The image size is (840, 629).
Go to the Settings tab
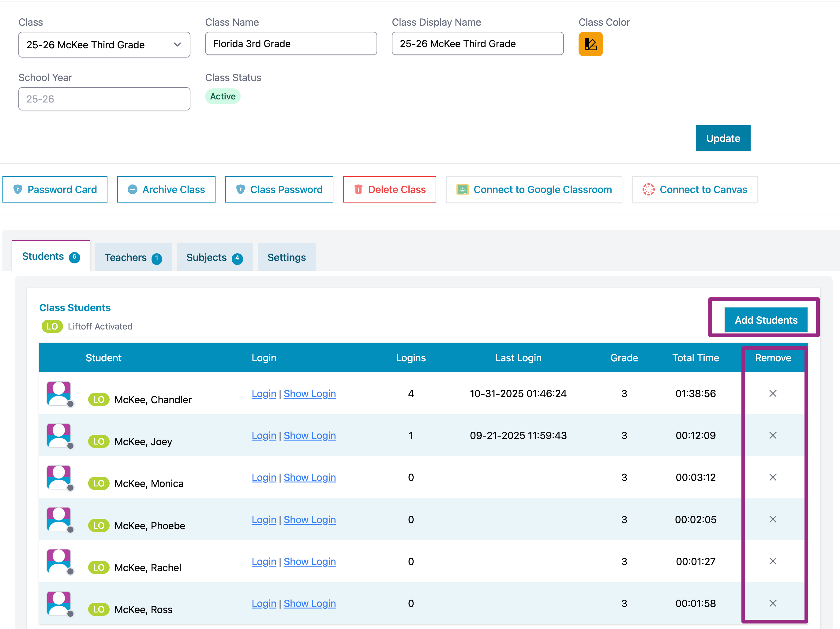click(x=286, y=257)
